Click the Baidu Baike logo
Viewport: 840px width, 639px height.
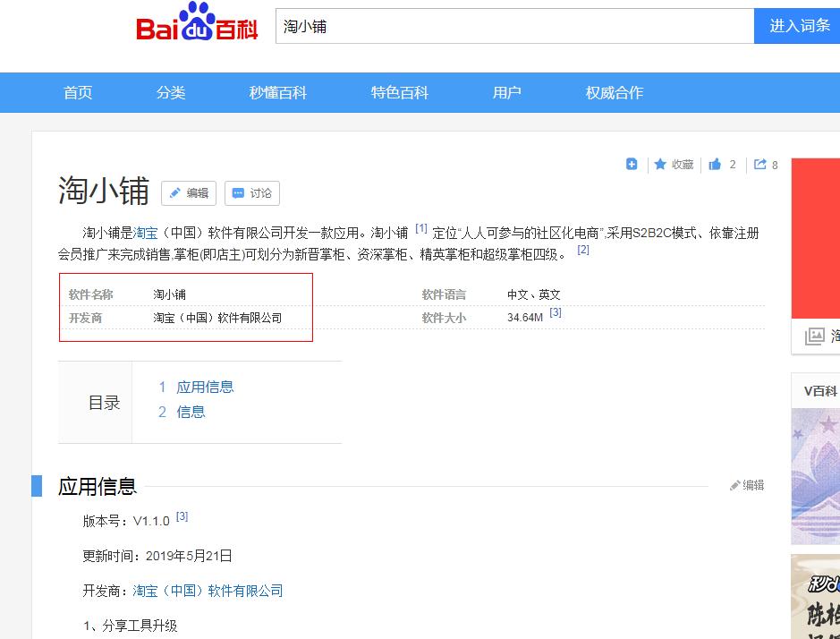point(199,27)
